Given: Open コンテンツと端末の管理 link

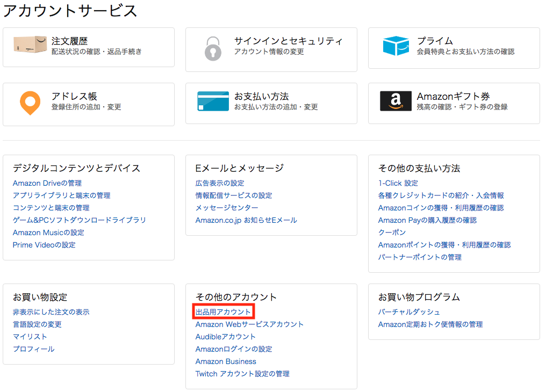Looking at the screenshot, I should pos(51,208).
